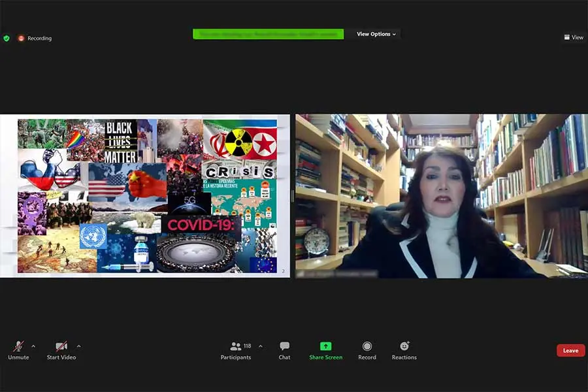Open the Participants panel
This screenshot has width=588, height=392.
236,350
